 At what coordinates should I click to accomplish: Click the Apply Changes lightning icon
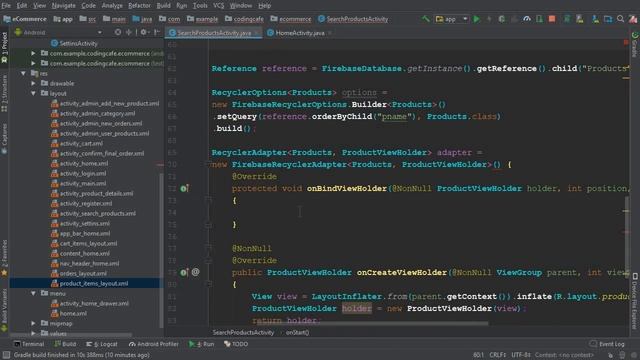coord(489,19)
